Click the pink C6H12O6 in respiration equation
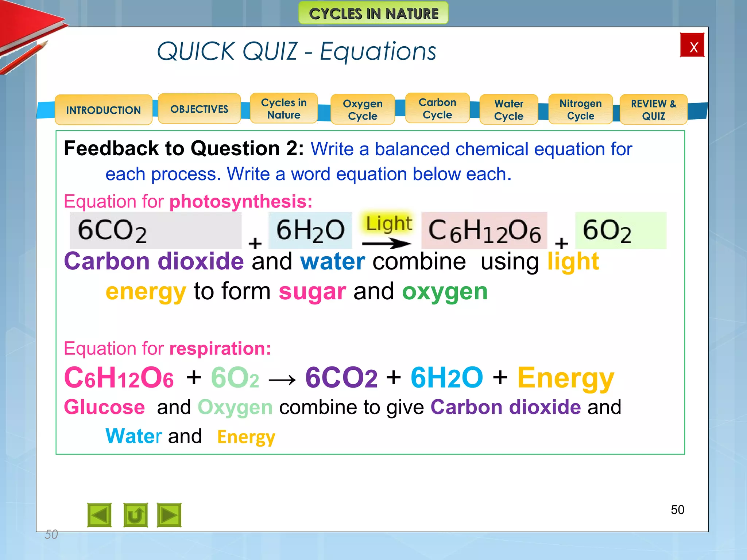 [119, 378]
